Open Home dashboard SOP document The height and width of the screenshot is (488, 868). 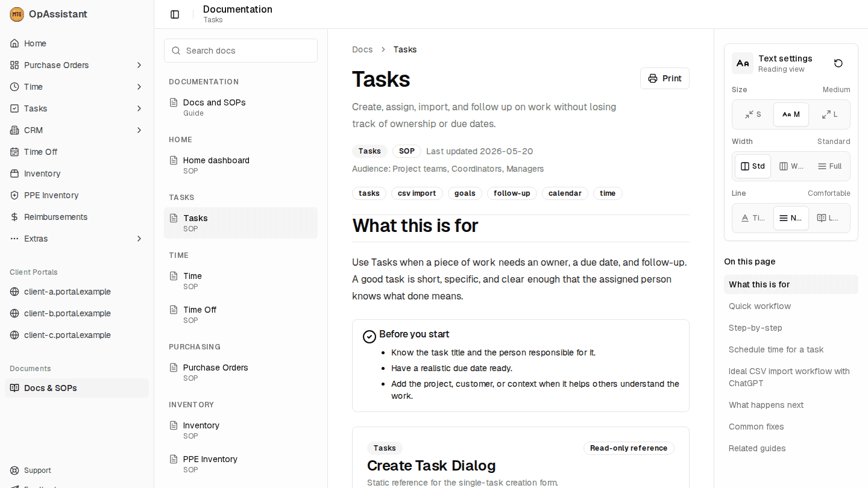click(241, 165)
